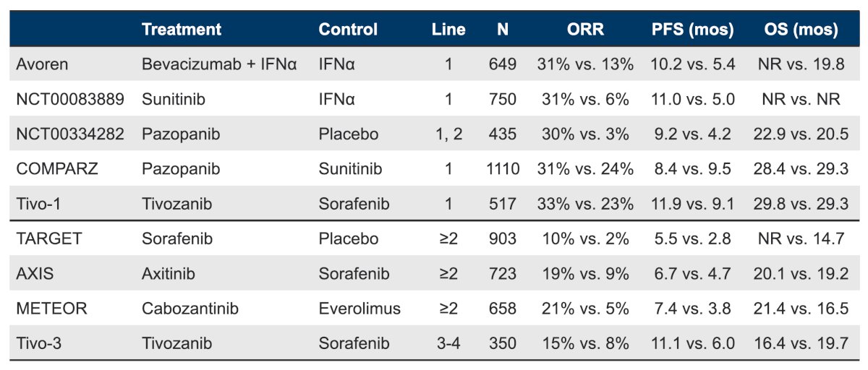
Task: Click the N column header
Action: coord(502,30)
